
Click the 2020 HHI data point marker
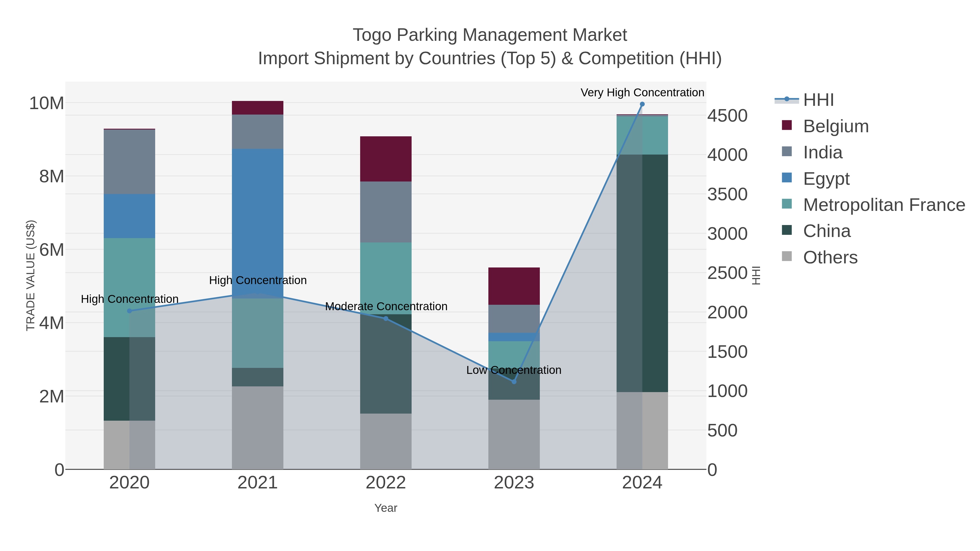click(x=129, y=311)
